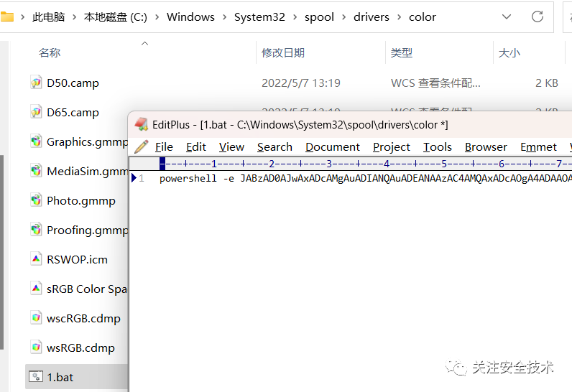Click the EditPlus application icon in title bar

141,125
